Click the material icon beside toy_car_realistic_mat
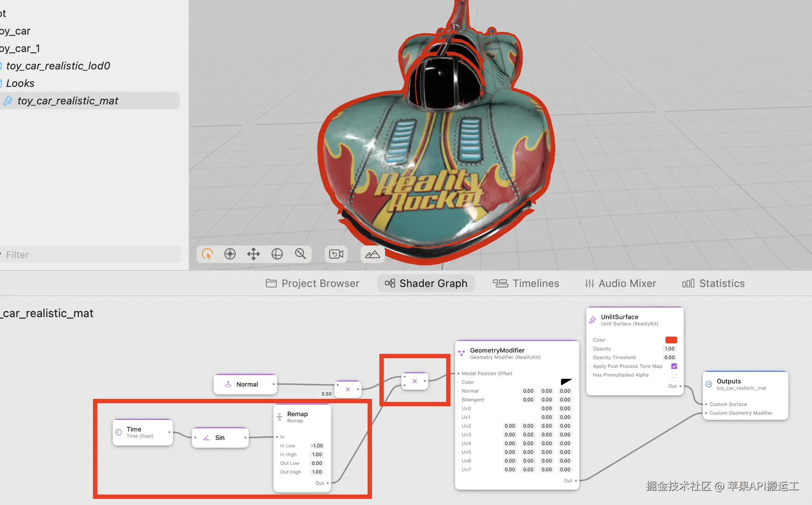The height and width of the screenshot is (505, 812). pos(8,101)
